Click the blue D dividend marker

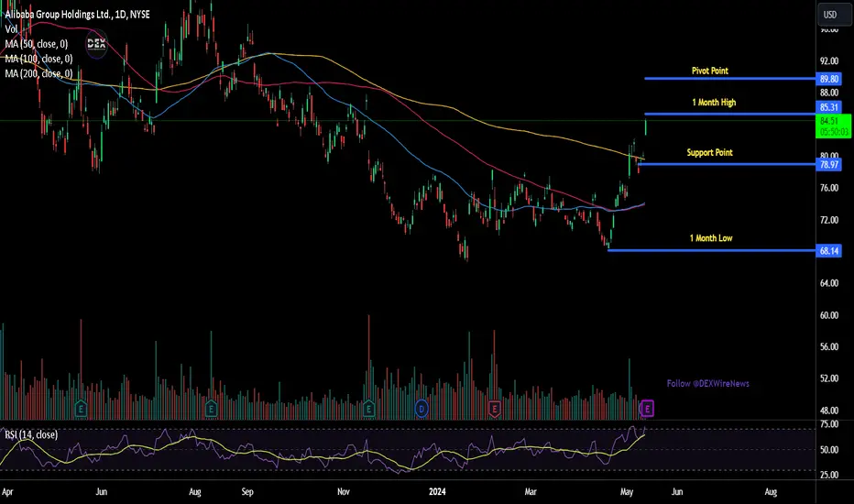tap(422, 408)
